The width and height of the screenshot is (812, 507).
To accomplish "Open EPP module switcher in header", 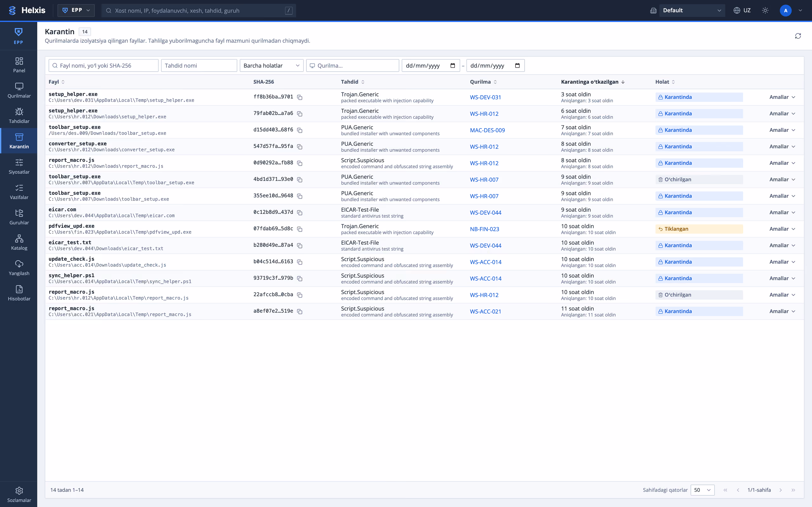I will click(x=76, y=10).
